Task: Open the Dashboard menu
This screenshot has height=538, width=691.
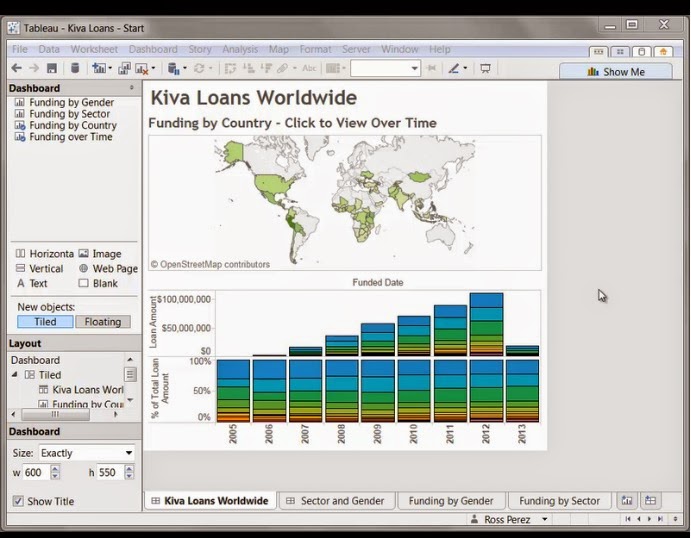Action: (x=153, y=49)
